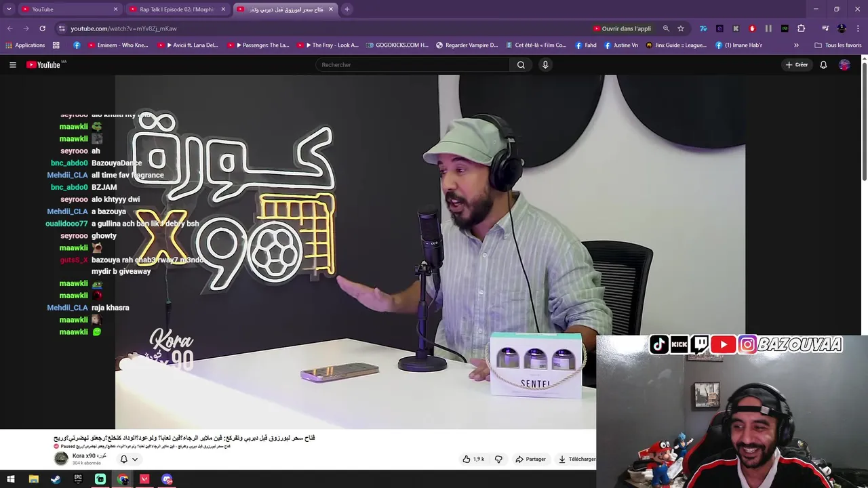The height and width of the screenshot is (488, 868).
Task: Switch to the Rap Talk Episode 02 tab
Action: pos(176,9)
